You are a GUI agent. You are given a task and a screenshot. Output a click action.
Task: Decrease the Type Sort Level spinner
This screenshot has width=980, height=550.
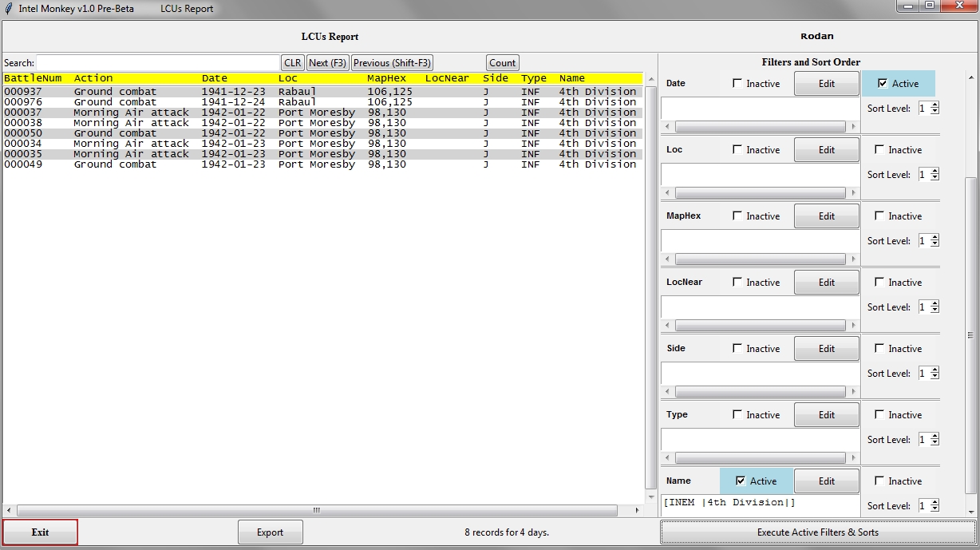coord(935,442)
